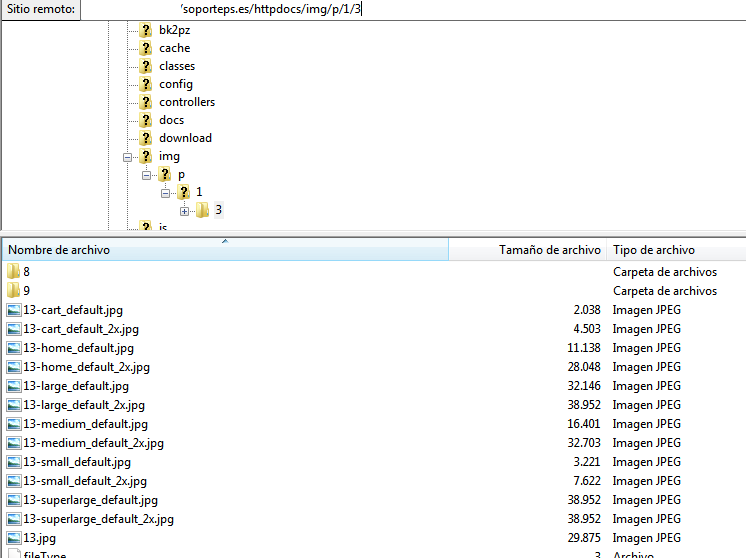
Task: Click folder 8 icon in file list
Action: click(x=13, y=272)
